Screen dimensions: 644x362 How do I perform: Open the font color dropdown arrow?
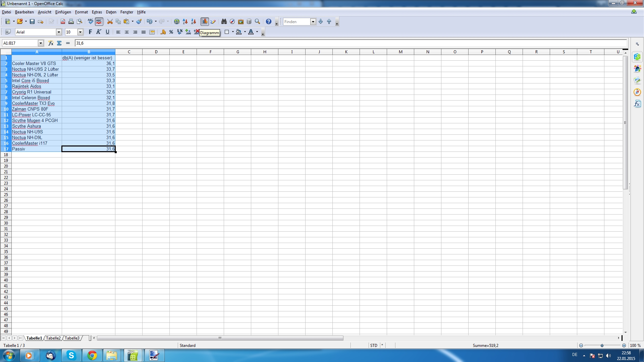[x=257, y=32]
